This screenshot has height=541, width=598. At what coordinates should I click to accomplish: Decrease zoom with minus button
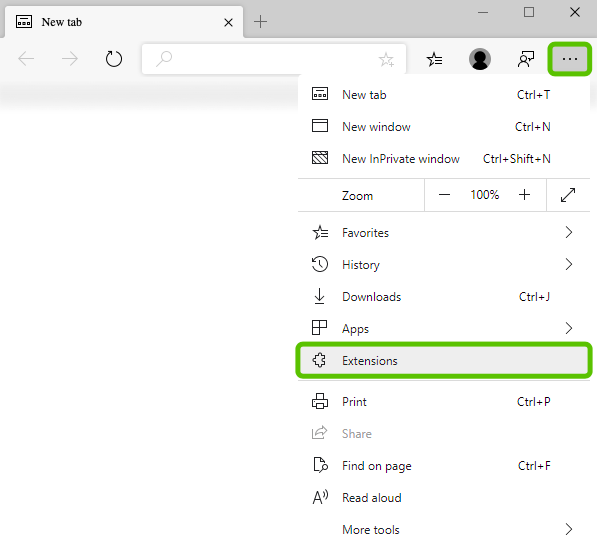[444, 195]
